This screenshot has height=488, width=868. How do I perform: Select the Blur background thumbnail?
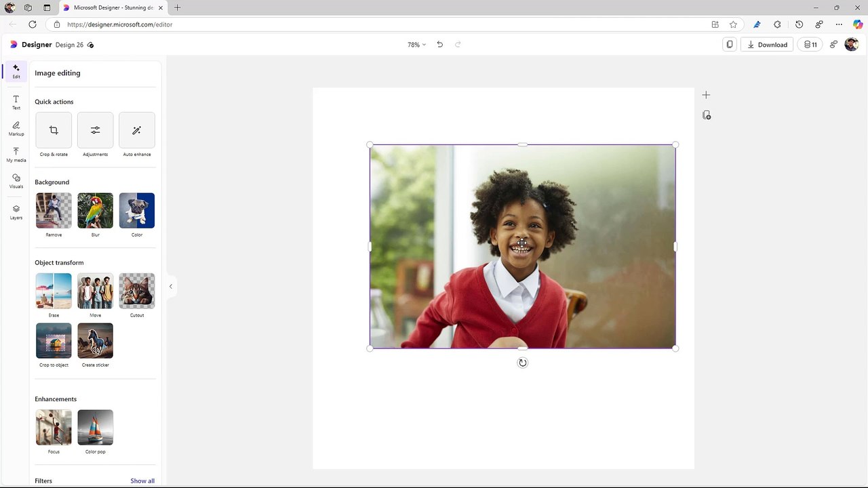click(95, 211)
